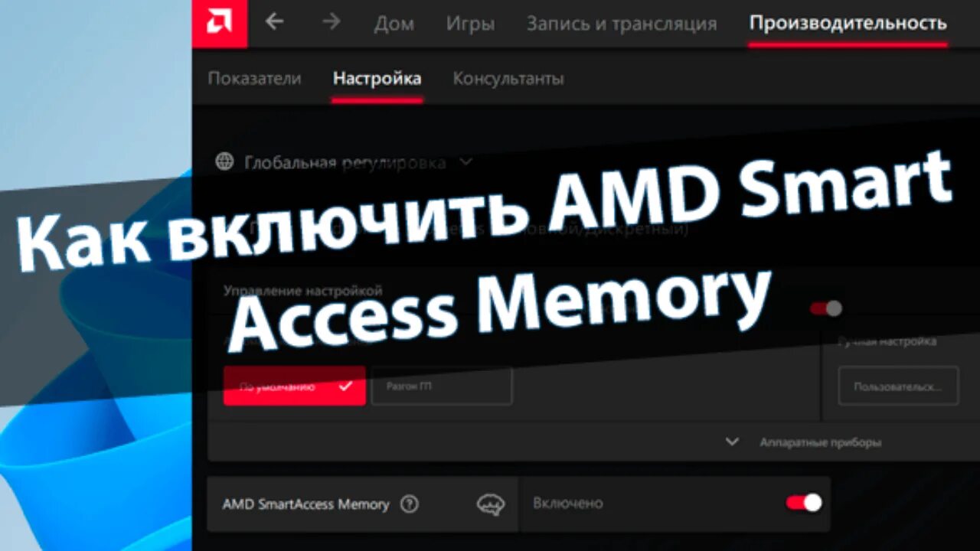The height and width of the screenshot is (551, 980).
Task: Choose the Пользовательск... manual tuning button
Action: coord(897,386)
